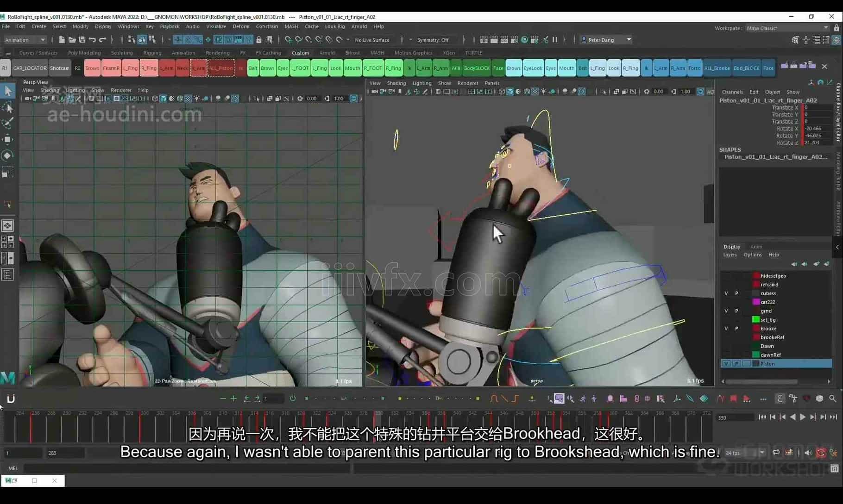Click the lock selection padlock icon
Viewport: 843px width, 504px height.
[x=259, y=40]
